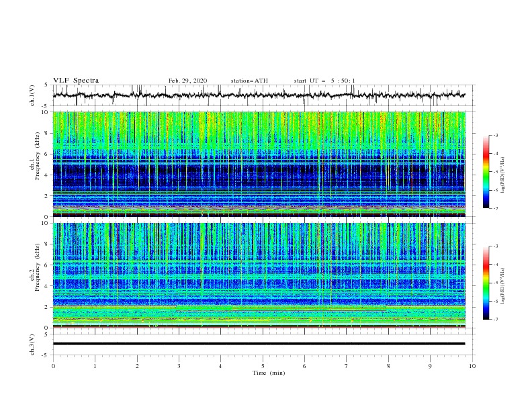Screen dimensions: 532x411
Task: Click the "-7" tick on ch.1 colorbar
Action: pos(495,208)
